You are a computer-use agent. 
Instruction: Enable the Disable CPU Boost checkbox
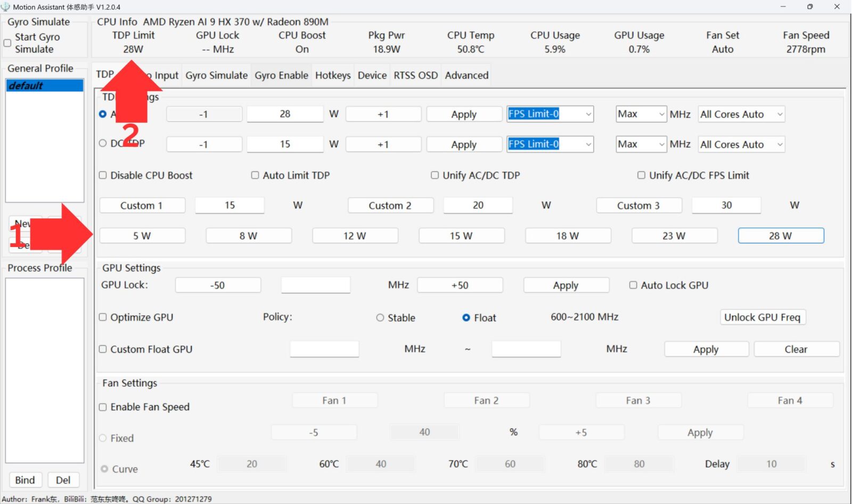click(102, 175)
